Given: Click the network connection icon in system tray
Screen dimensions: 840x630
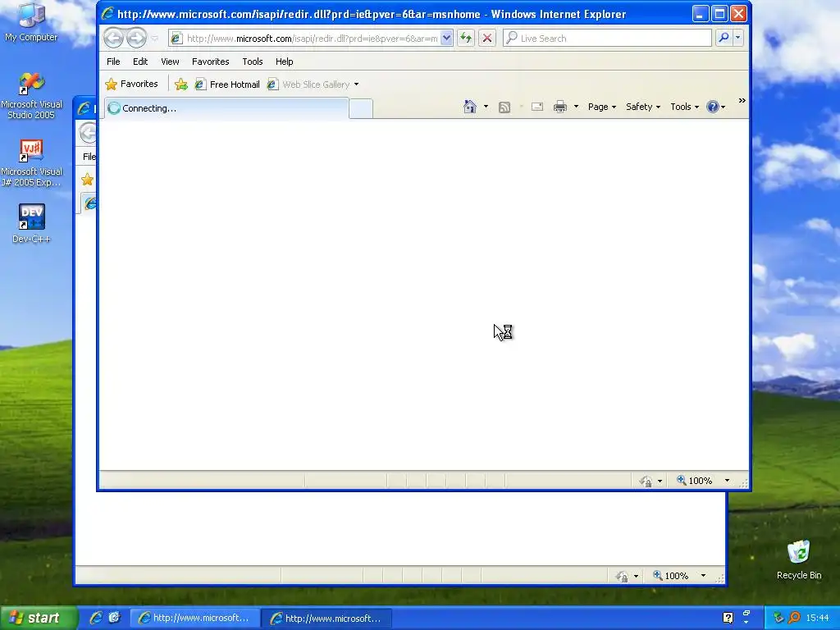Looking at the screenshot, I should (x=778, y=619).
